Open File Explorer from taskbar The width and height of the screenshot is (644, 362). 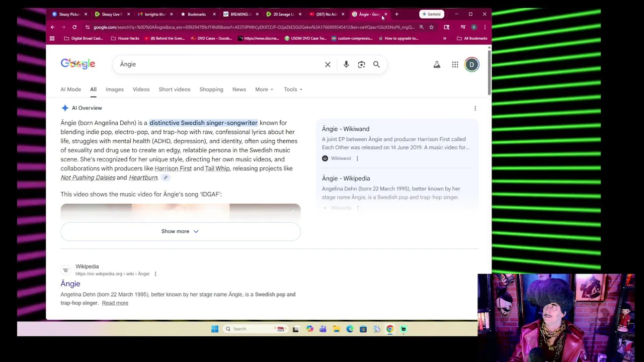click(x=336, y=329)
